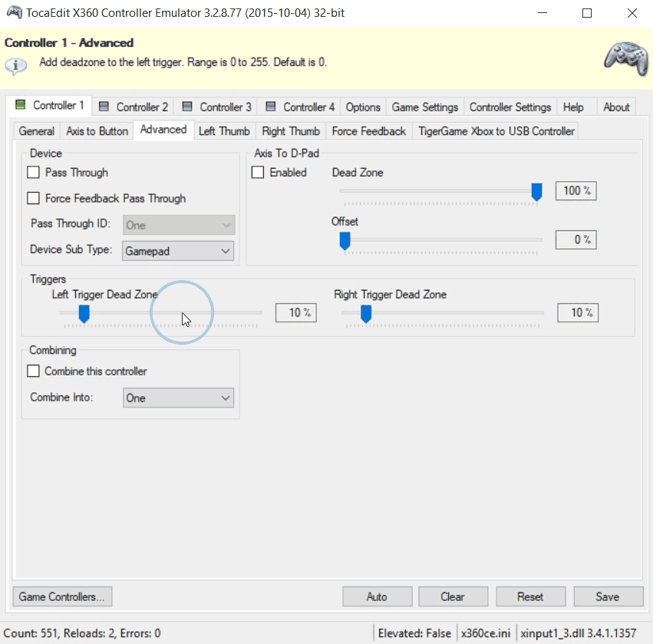Open the Controller Settings tab
The image size is (653, 644).
pyautogui.click(x=510, y=107)
